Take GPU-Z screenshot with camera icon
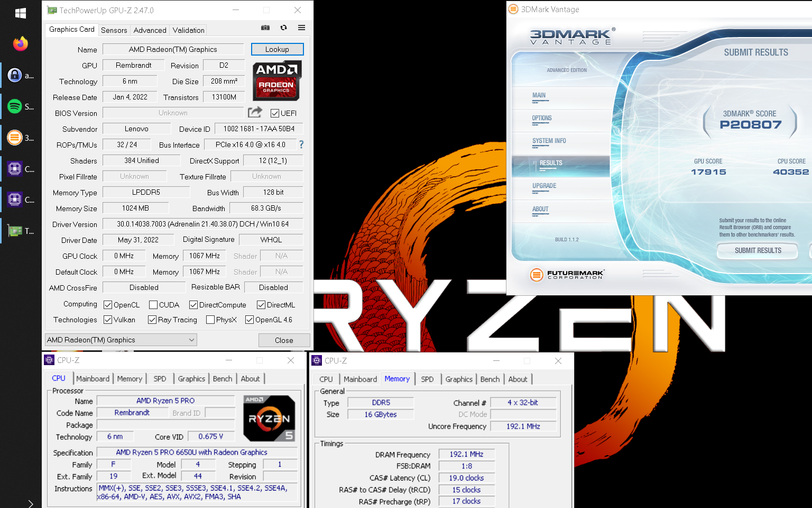The height and width of the screenshot is (508, 812). pyautogui.click(x=265, y=28)
